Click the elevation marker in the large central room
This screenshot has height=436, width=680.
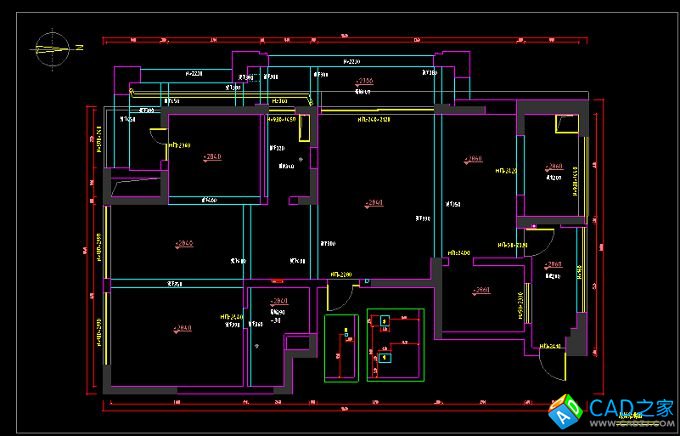click(x=374, y=203)
